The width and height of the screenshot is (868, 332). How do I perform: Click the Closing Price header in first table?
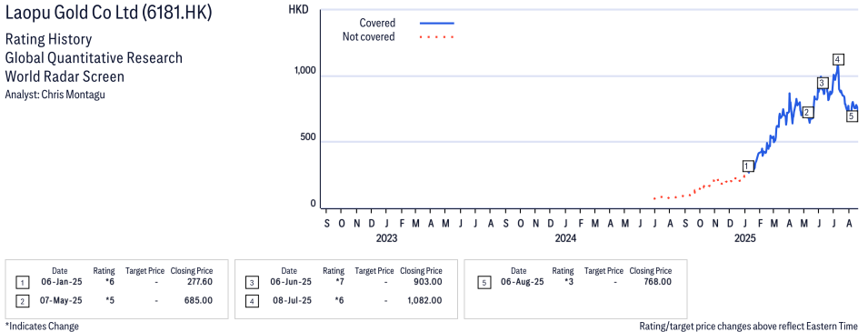pyautogui.click(x=192, y=271)
